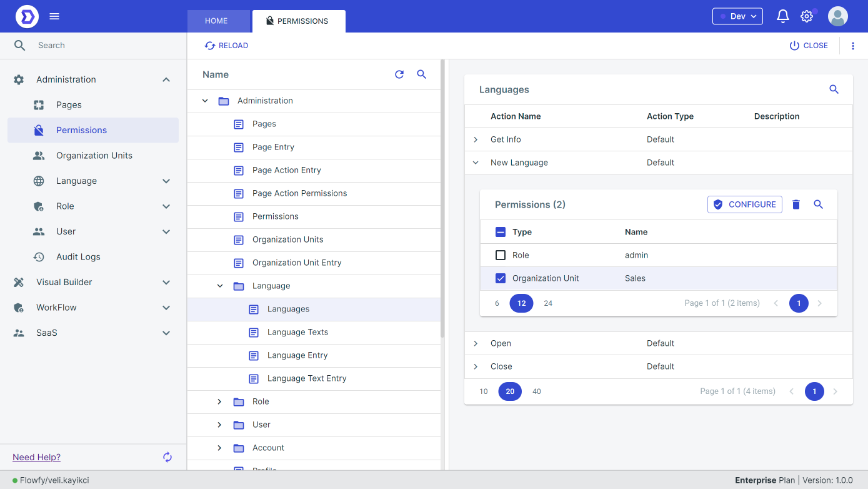Screen dimensions: 868x489
Task: Toggle the hamburger menu icon
Action: coord(54,16)
